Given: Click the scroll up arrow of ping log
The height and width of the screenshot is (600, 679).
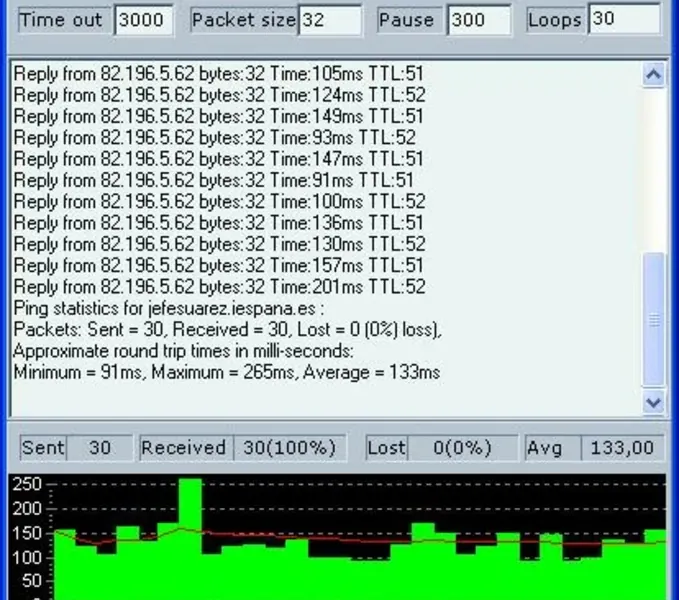Looking at the screenshot, I should (x=653, y=75).
